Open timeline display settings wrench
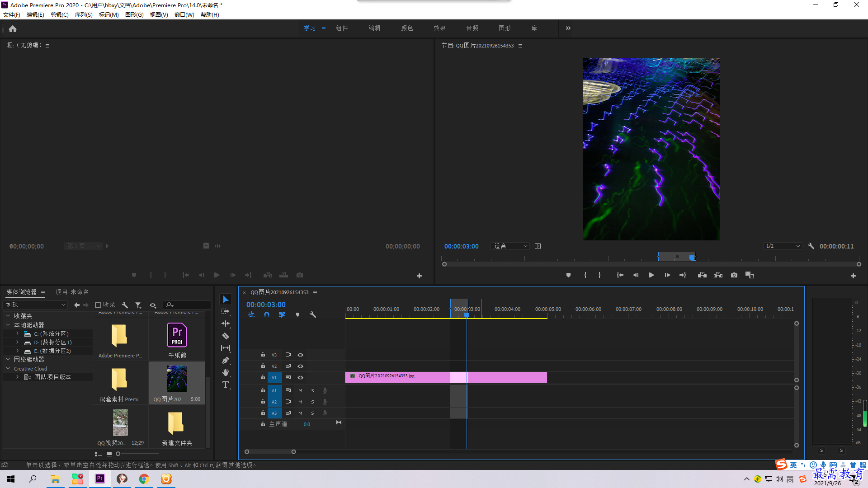Viewport: 868px width, 488px height. pos(312,314)
